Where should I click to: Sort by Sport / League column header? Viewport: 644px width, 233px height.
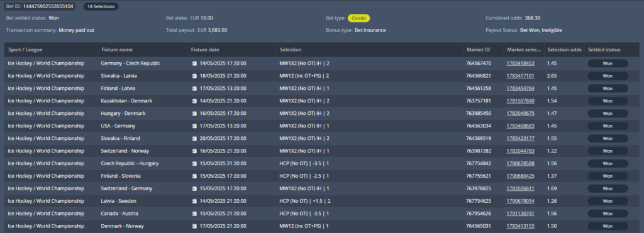tap(25, 50)
